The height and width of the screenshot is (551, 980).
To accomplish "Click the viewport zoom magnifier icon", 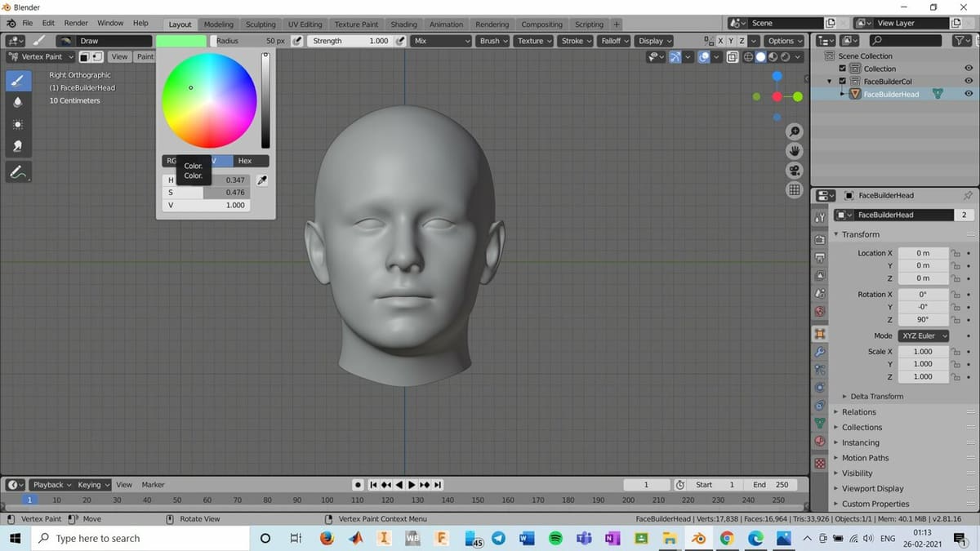I will (794, 132).
